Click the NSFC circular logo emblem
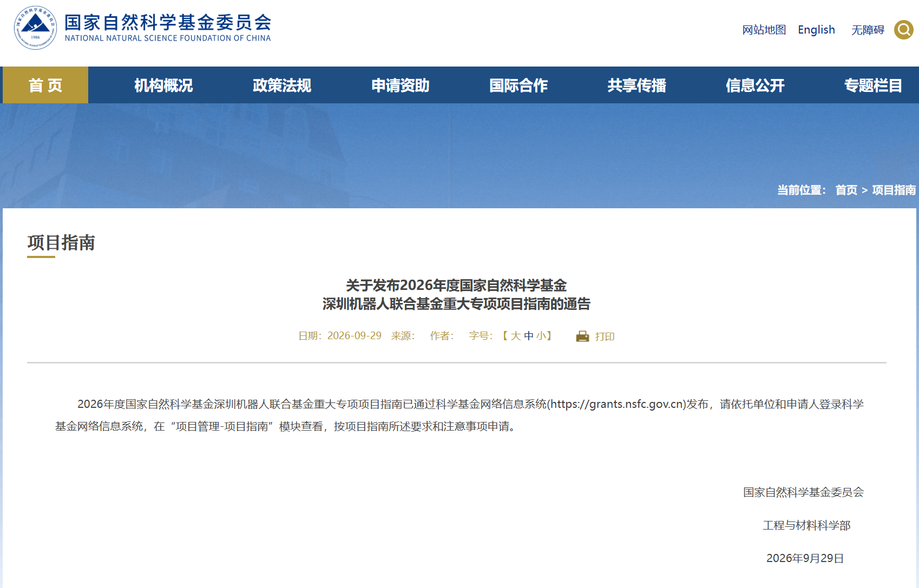The image size is (919, 588). 35,28
